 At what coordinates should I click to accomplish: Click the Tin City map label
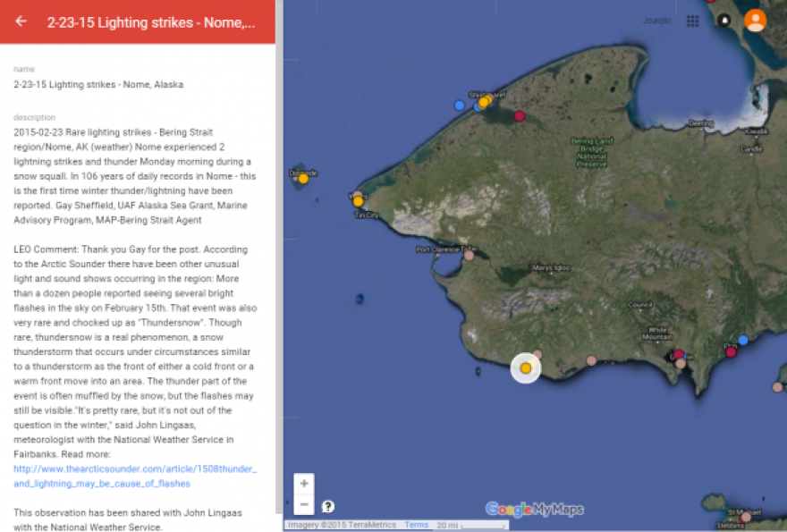(x=367, y=215)
